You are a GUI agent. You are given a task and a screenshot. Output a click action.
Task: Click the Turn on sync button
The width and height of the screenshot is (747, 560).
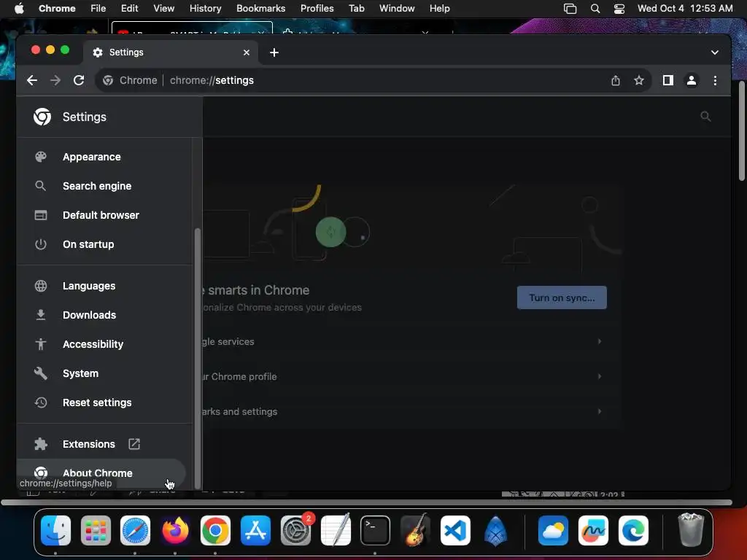(562, 297)
